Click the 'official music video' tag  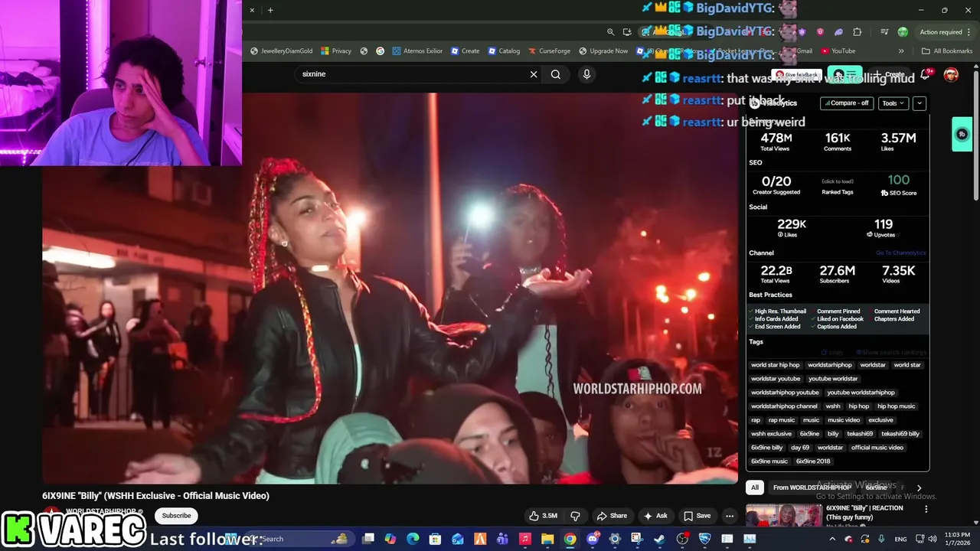pos(877,448)
